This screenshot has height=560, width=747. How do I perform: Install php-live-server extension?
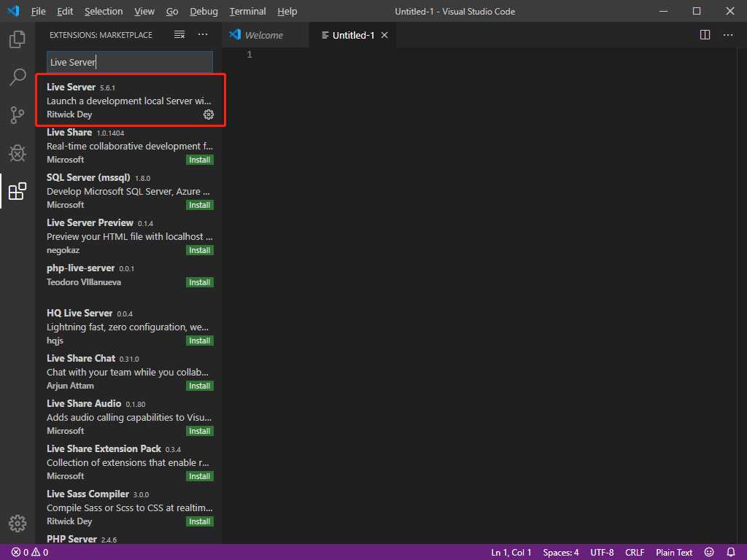point(200,282)
